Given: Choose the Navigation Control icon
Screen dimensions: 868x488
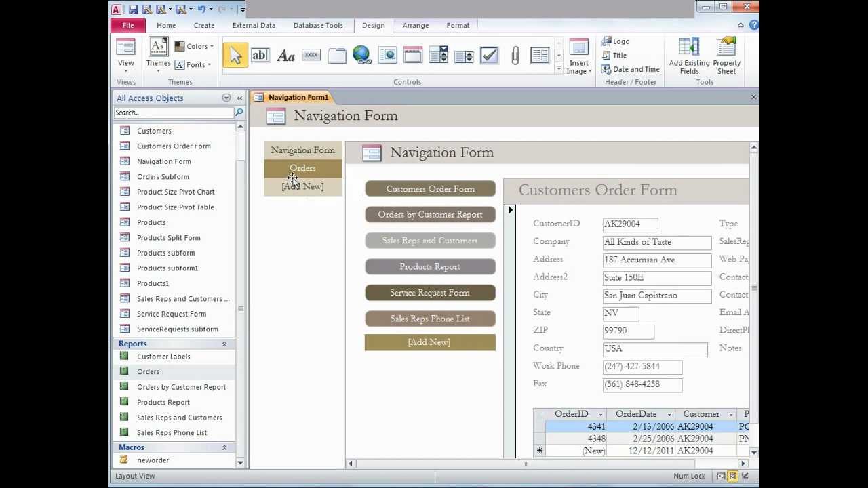Looking at the screenshot, I should [x=413, y=56].
